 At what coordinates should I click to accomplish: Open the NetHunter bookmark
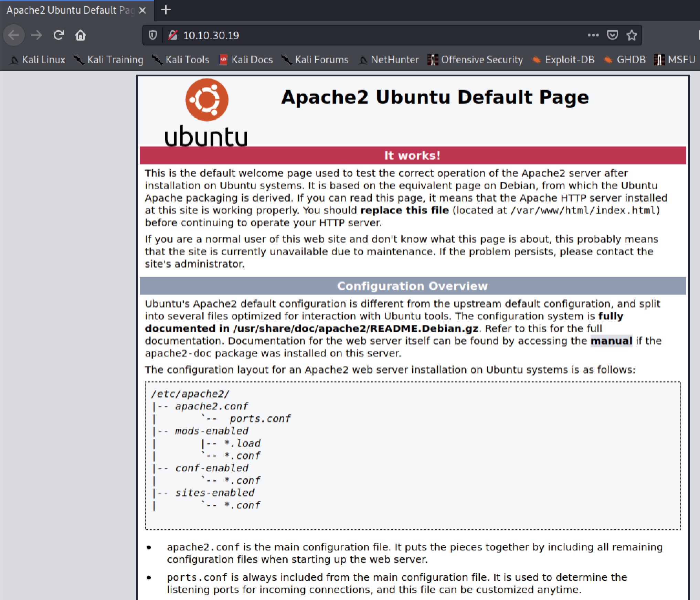coord(389,60)
